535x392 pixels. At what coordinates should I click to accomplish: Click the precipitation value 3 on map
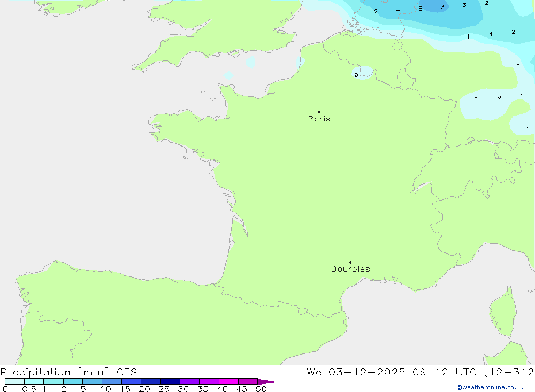click(464, 5)
